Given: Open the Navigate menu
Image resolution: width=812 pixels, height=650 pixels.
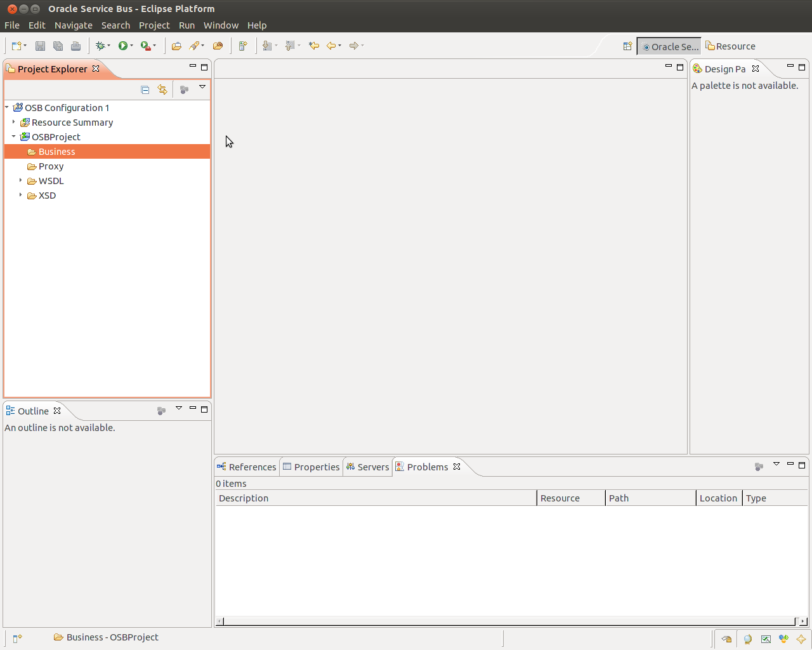Looking at the screenshot, I should click(x=73, y=25).
